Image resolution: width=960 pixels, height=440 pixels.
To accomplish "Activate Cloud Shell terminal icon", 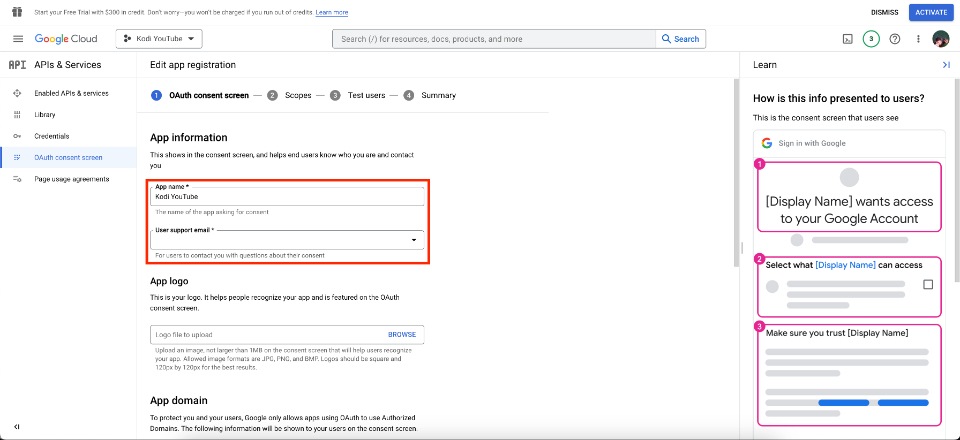I will [847, 39].
